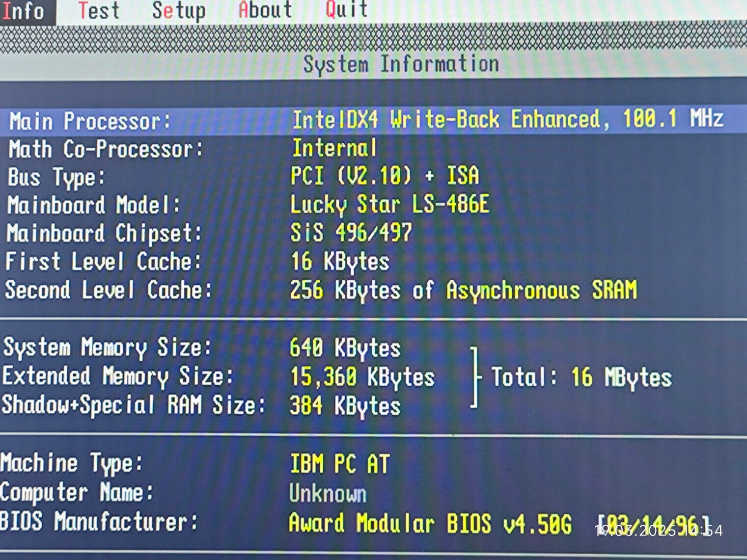747x560 pixels.
Task: Click the Total: 16 MBytes text
Action: pos(581,378)
